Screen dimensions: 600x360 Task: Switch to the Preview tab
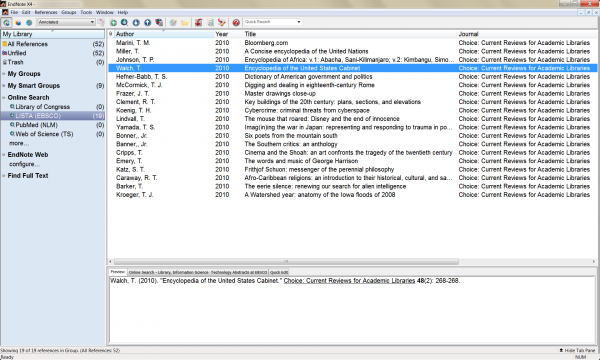[x=117, y=272]
